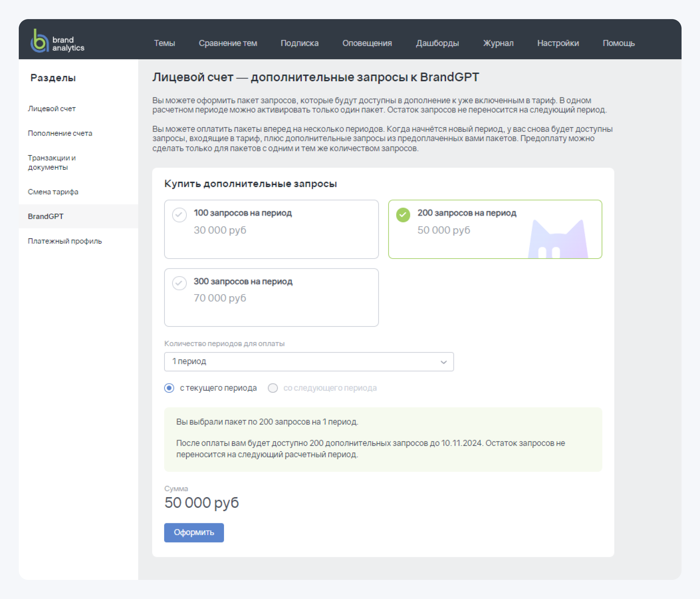
Task: Click Помощь navigation icon
Action: [x=619, y=43]
